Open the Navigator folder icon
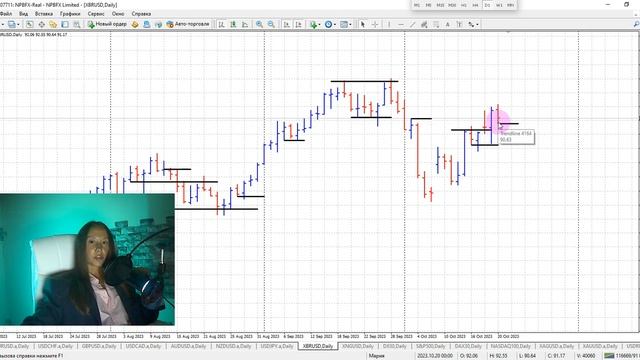 pyautogui.click(x=53, y=24)
